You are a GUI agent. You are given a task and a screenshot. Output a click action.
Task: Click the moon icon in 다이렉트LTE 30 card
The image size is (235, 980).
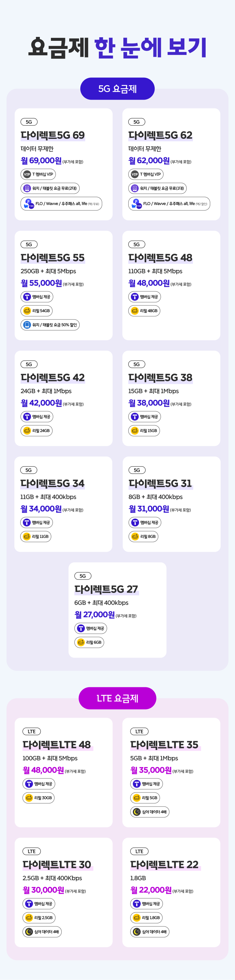pyautogui.click(x=29, y=932)
